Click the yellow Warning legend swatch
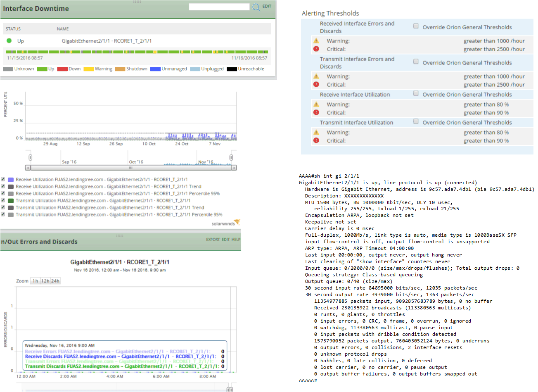Viewport: 538px width, 392px height. [89, 69]
